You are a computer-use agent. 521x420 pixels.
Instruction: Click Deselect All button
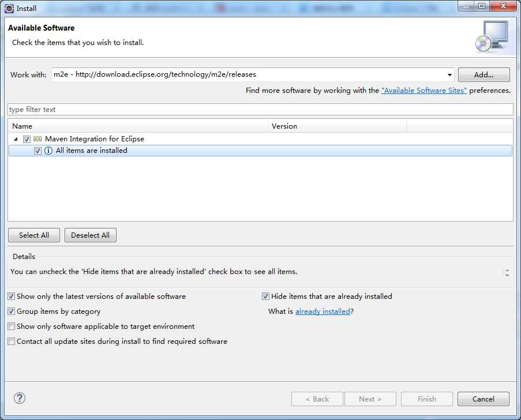tap(91, 235)
